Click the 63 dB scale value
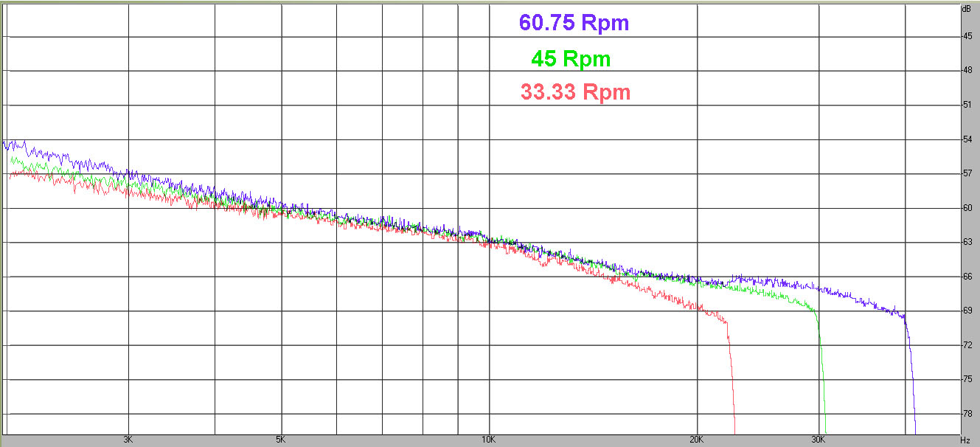Image resolution: width=980 pixels, height=447 pixels. [966, 243]
